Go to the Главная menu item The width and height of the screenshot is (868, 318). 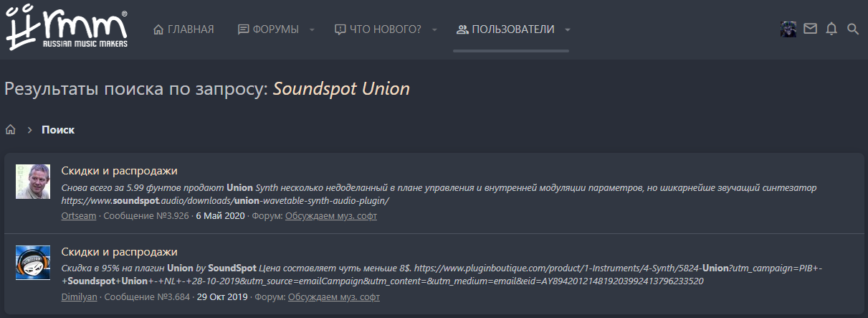pyautogui.click(x=183, y=29)
